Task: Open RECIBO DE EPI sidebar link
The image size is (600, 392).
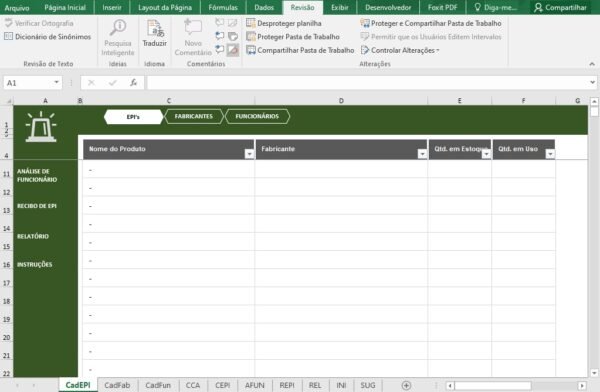Action: click(37, 206)
